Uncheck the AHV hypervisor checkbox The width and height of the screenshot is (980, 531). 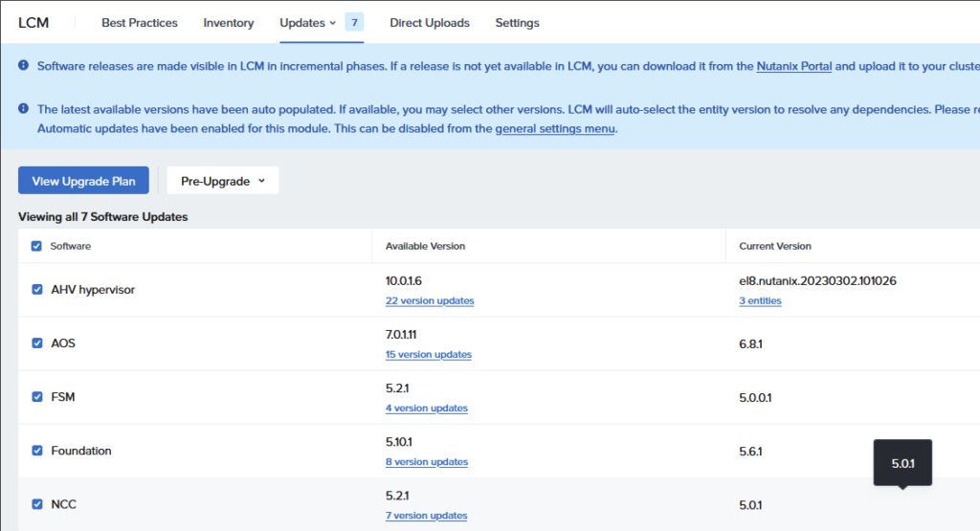(x=36, y=289)
